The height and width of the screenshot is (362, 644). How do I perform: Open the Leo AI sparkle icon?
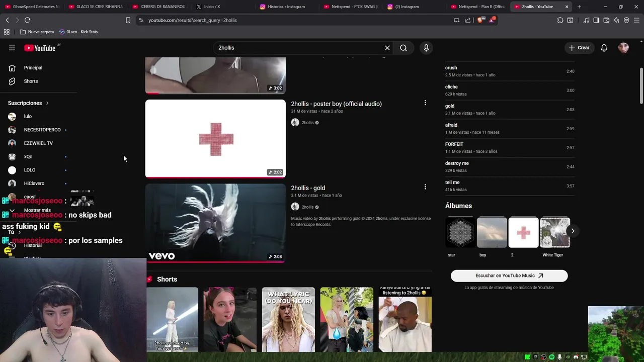616,20
